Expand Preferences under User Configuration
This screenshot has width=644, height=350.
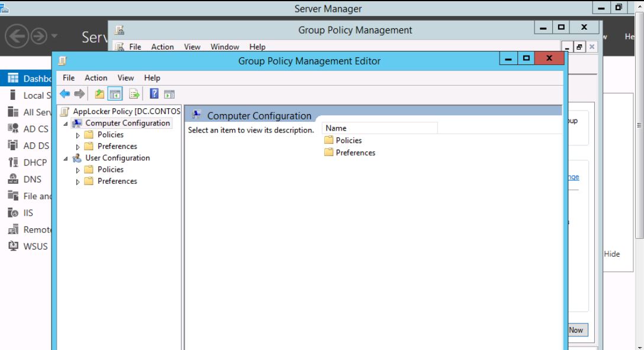pos(78,182)
